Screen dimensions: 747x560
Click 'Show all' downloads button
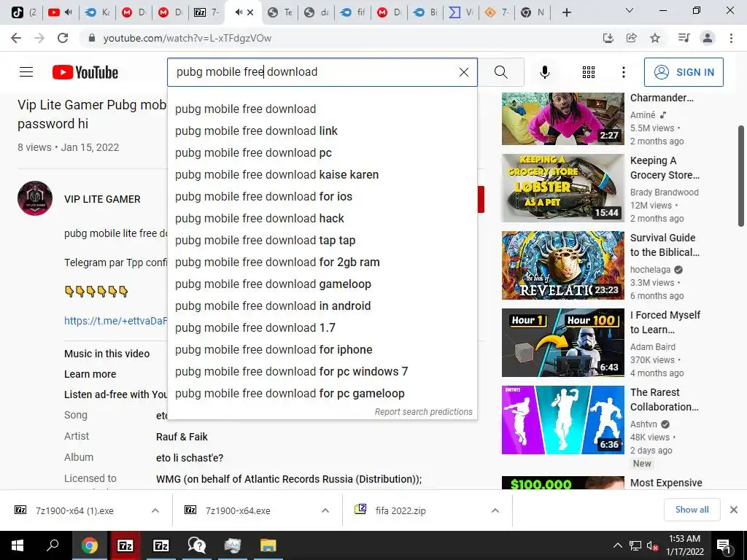coord(692,510)
